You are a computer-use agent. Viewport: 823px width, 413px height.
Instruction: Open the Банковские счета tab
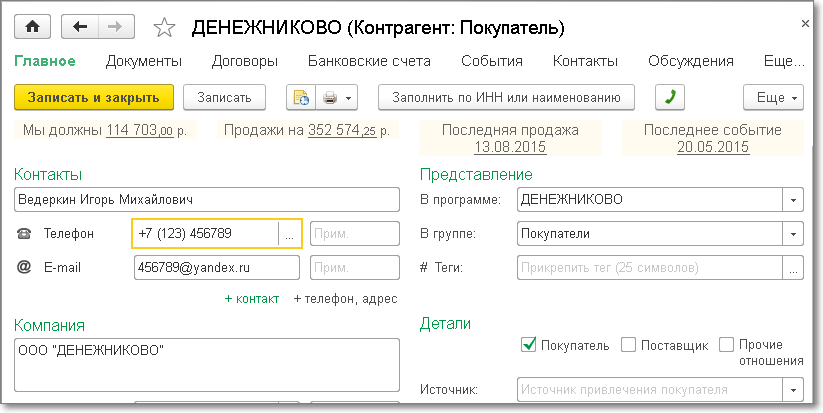coord(369,61)
